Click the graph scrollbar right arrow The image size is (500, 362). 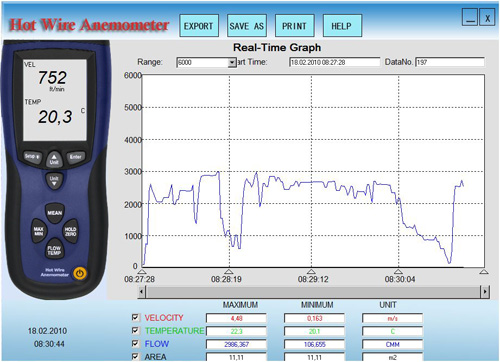tap(485, 292)
